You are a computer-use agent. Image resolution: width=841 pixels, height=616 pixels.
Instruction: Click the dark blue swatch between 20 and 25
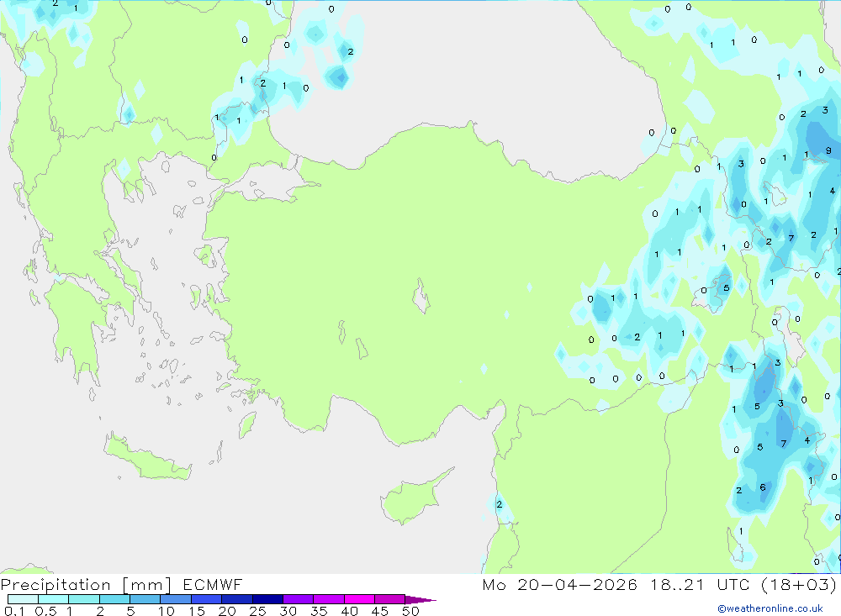tap(237, 599)
